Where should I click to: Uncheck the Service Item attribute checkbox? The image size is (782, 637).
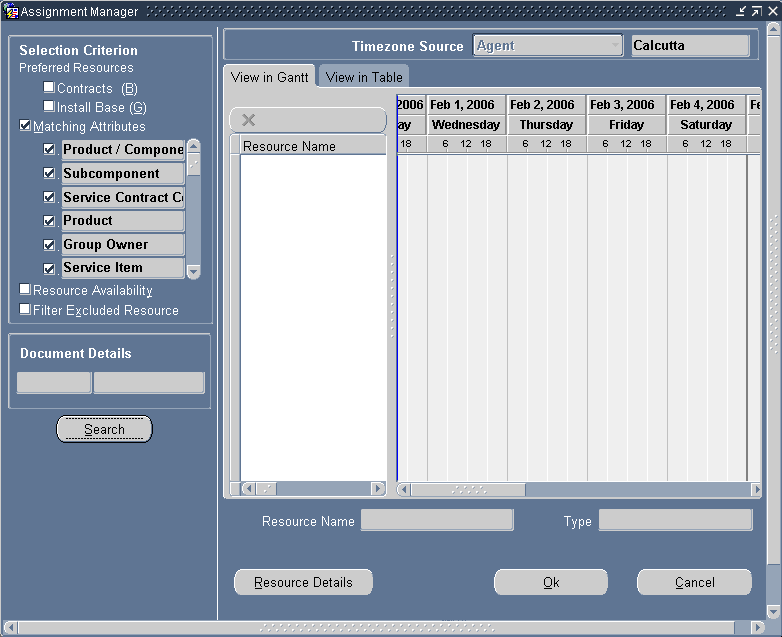49,268
